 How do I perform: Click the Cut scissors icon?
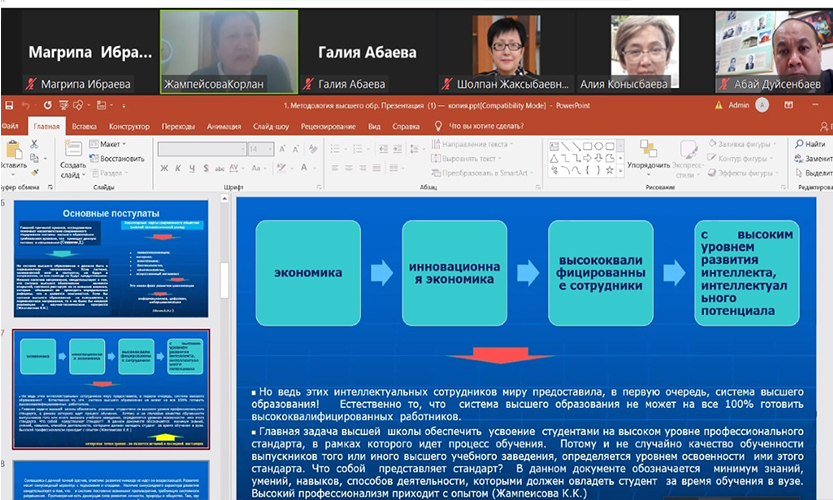coord(36,144)
